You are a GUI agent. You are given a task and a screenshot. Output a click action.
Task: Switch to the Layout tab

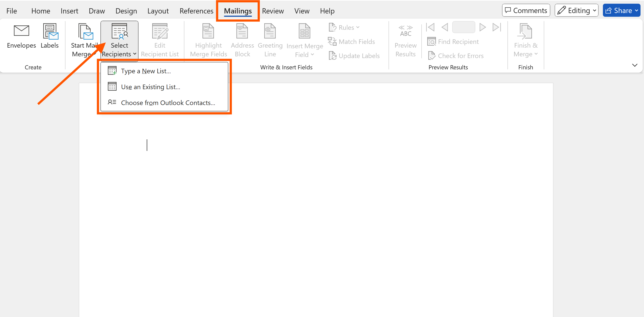tap(158, 11)
